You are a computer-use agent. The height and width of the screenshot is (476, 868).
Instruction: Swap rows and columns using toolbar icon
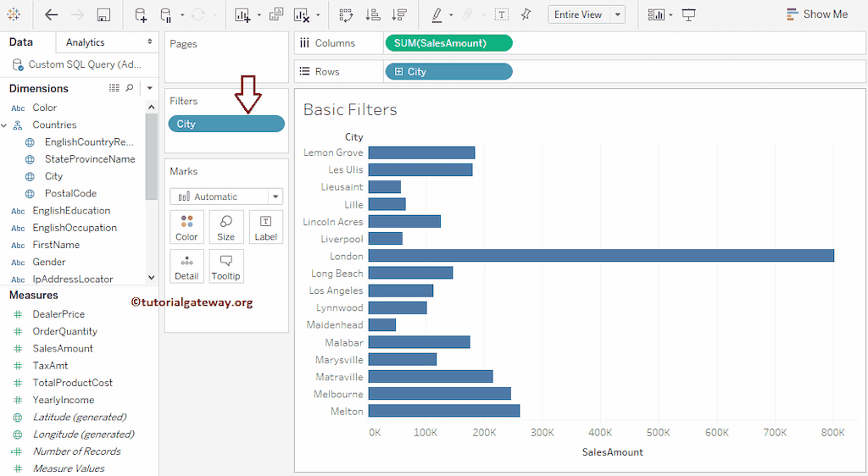point(346,14)
